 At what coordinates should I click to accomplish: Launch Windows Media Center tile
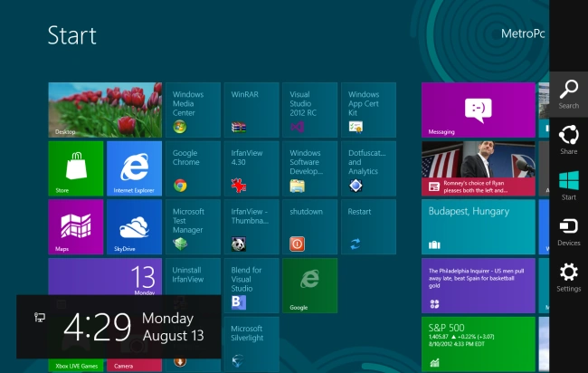click(x=193, y=110)
